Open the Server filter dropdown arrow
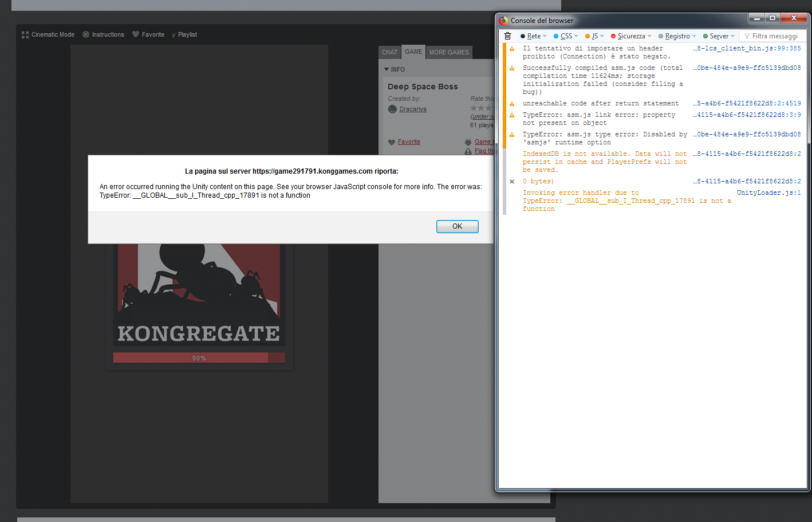Image resolution: width=812 pixels, height=522 pixels. (732, 36)
